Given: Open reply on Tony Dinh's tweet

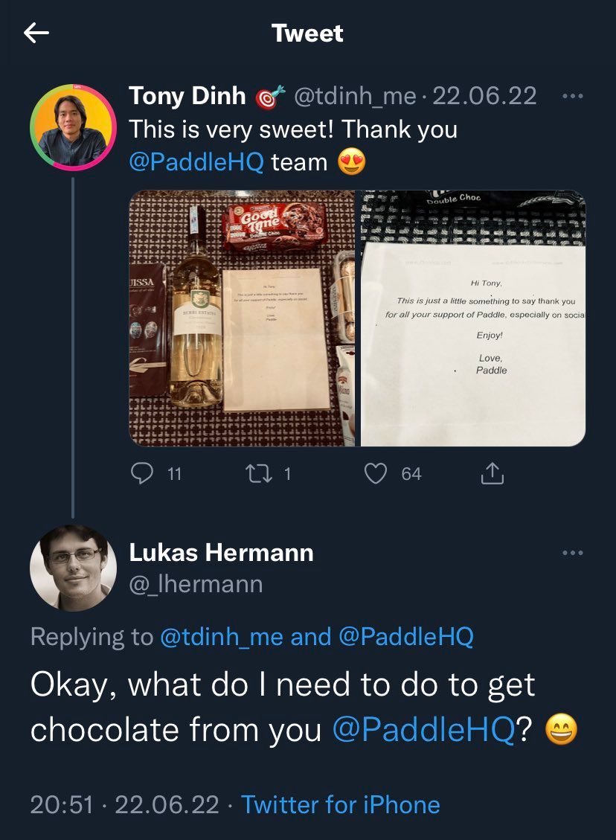Looking at the screenshot, I should (142, 473).
